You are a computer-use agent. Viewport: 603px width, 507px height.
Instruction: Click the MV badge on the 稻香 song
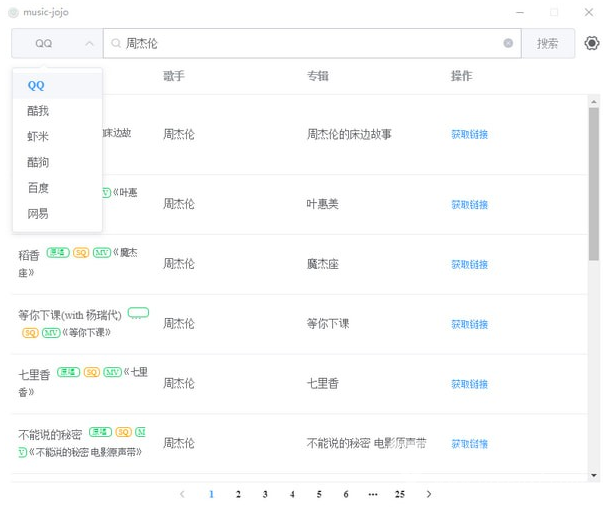(102, 252)
